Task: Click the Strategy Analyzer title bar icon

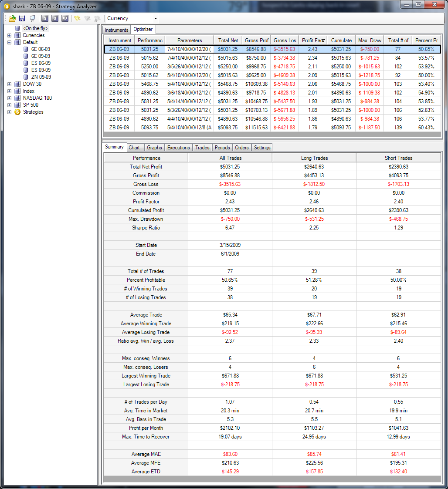Action: click(7, 6)
